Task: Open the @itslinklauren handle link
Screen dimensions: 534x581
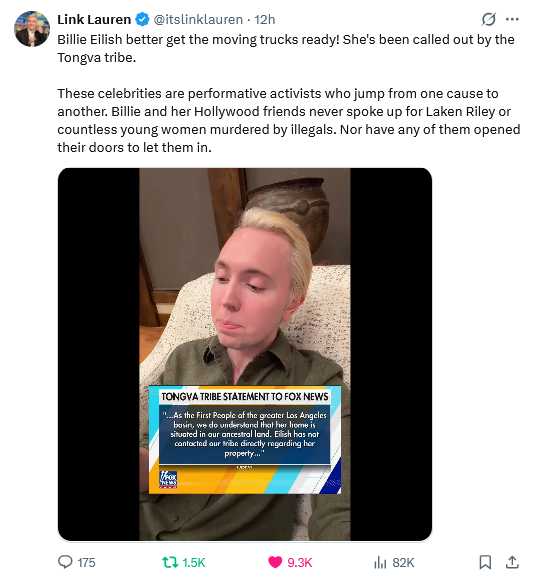Action: [x=198, y=19]
